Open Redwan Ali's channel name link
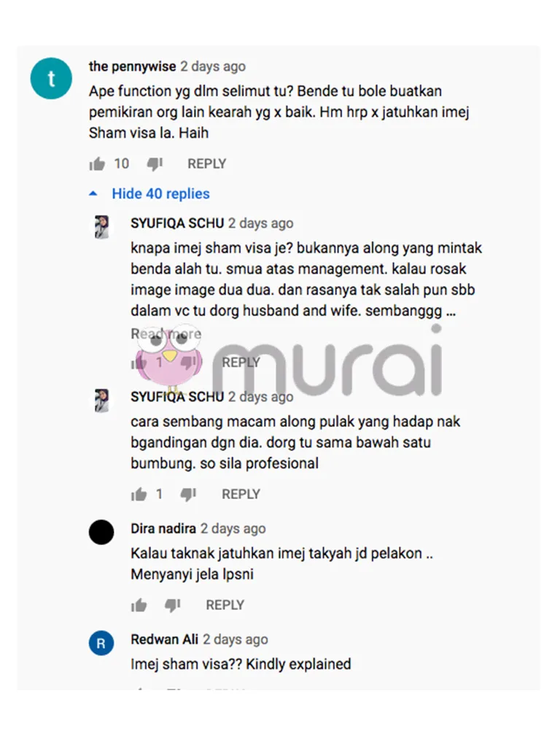Screen dimensions: 560x747 164,639
